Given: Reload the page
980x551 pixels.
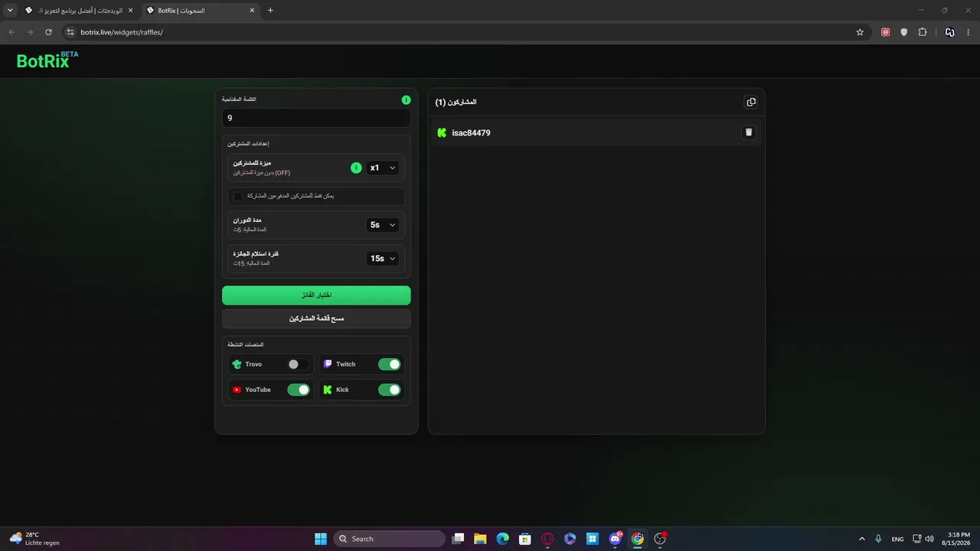Looking at the screenshot, I should pyautogui.click(x=48, y=32).
